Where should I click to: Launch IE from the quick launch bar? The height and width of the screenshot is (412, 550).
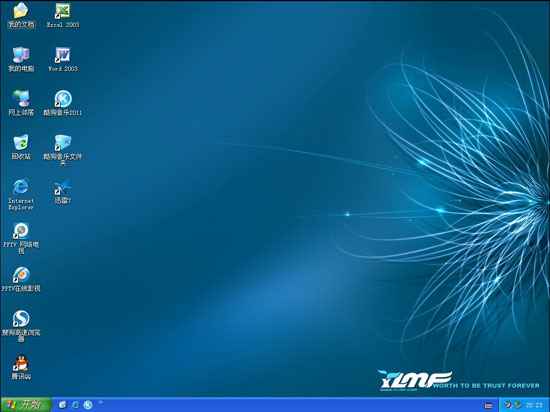(x=75, y=405)
